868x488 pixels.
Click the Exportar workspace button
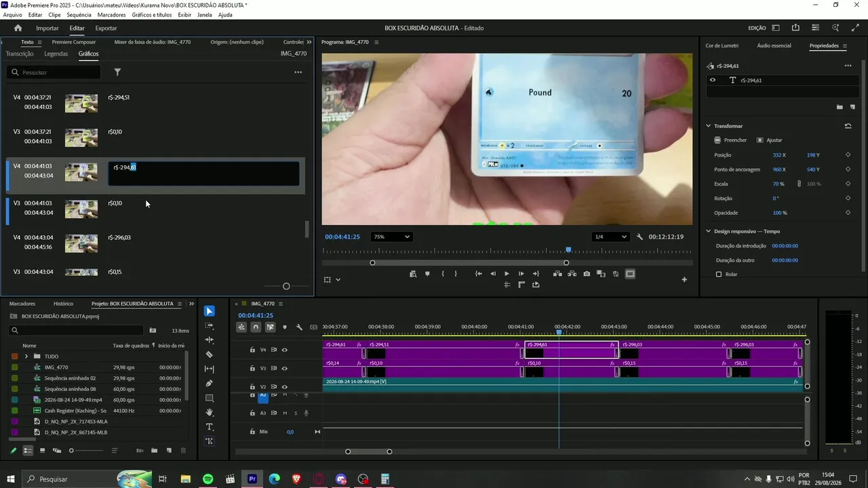click(x=106, y=28)
